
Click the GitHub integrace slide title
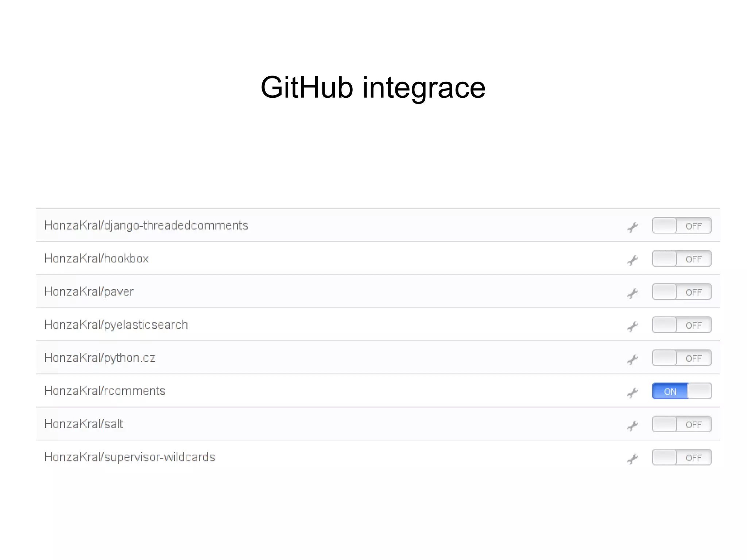373,88
